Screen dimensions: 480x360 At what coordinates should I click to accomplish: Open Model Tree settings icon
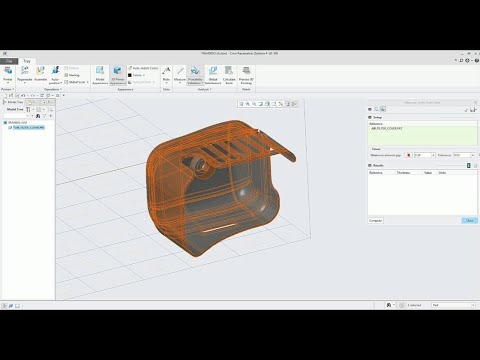tap(29, 109)
